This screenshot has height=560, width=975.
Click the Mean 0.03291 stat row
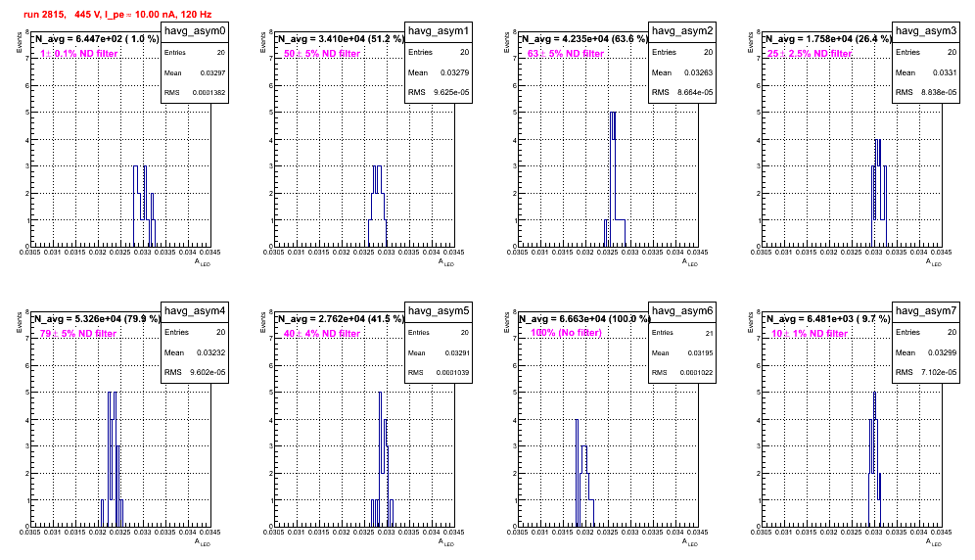click(x=439, y=352)
